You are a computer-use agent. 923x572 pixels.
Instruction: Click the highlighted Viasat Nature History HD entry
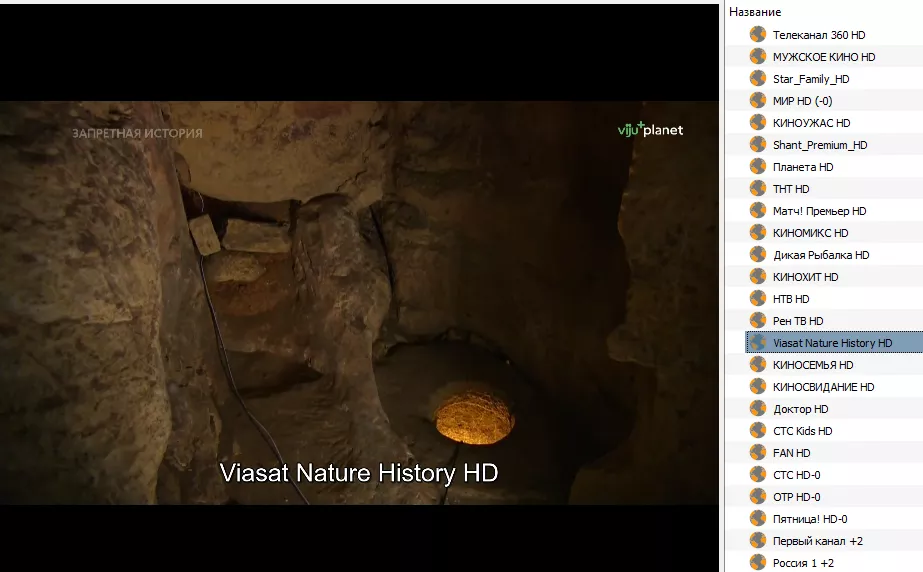(x=832, y=343)
